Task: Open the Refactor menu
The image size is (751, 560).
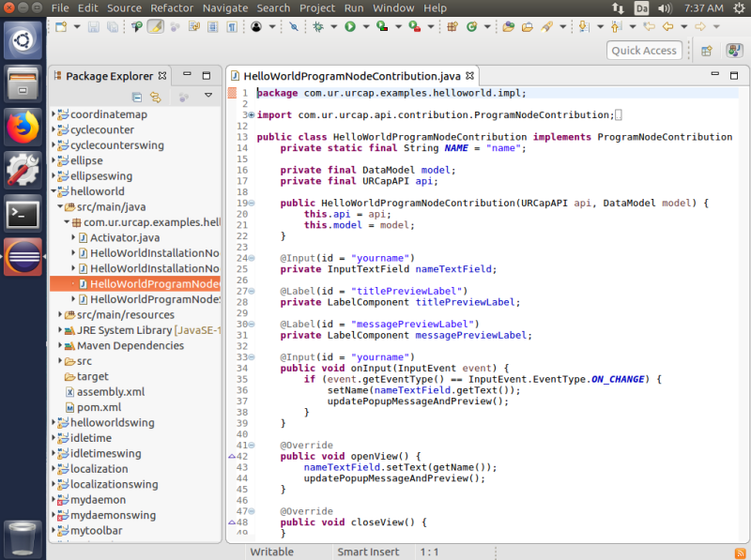Action: [172, 8]
